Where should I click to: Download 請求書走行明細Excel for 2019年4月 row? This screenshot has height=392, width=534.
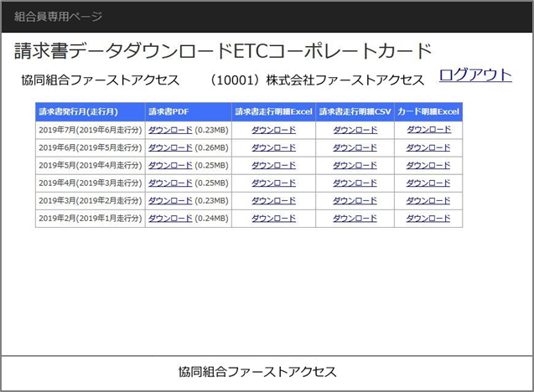273,183
